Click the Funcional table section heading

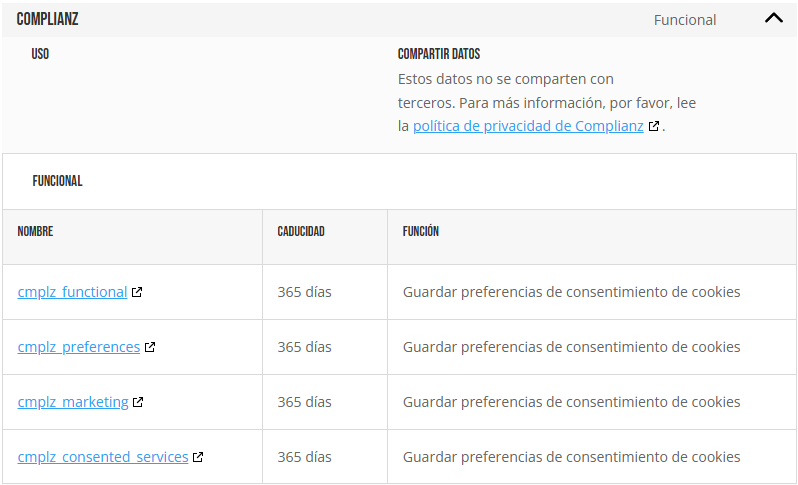[x=57, y=182]
